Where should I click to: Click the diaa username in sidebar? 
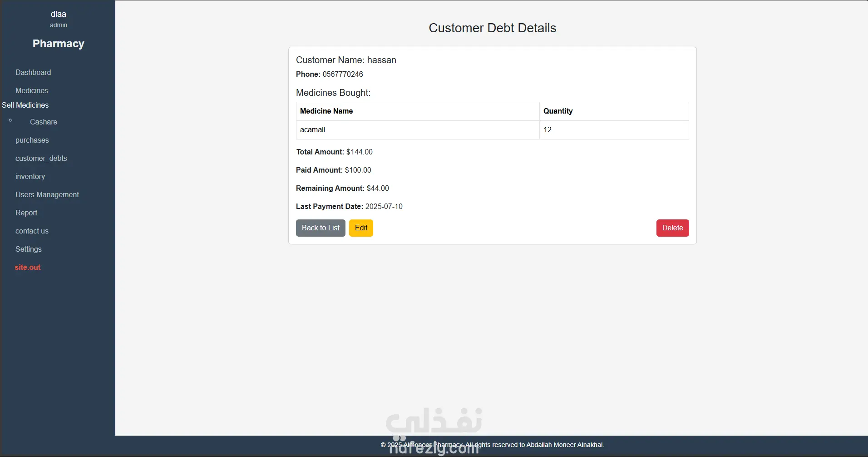[x=59, y=14]
